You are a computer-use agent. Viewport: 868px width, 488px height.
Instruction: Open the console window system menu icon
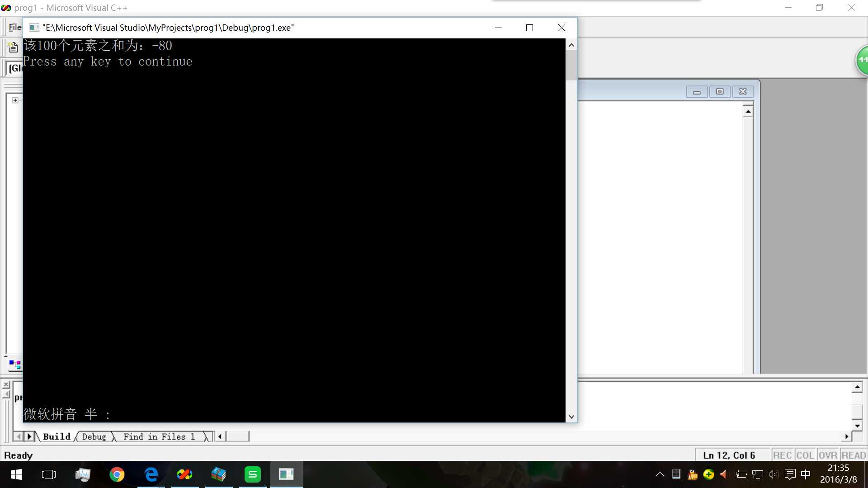[33, 28]
